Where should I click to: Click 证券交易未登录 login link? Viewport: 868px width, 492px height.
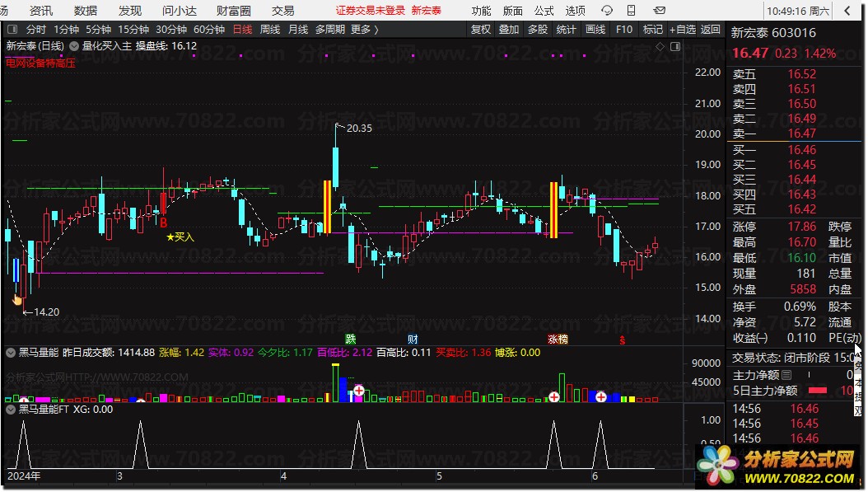(371, 11)
